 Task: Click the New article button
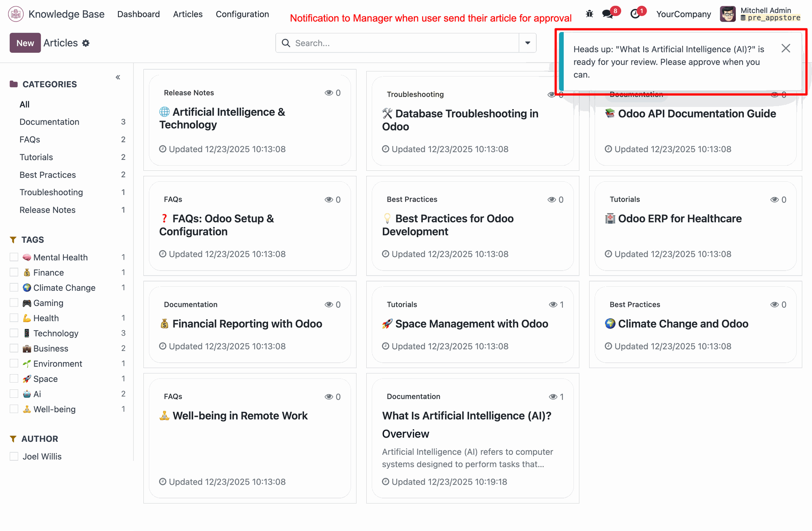point(25,43)
